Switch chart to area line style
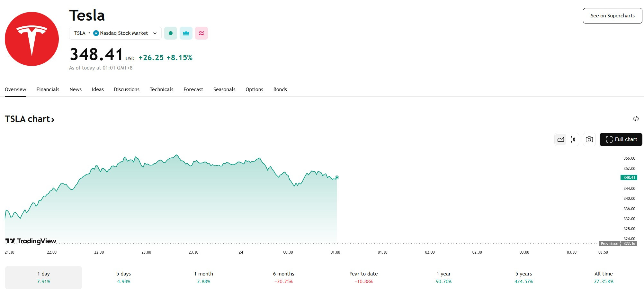This screenshot has height=289, width=644. [561, 139]
